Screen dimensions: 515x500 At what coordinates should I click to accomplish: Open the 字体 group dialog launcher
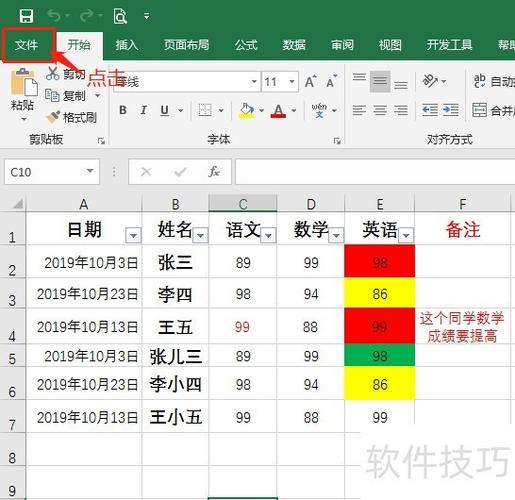click(337, 141)
